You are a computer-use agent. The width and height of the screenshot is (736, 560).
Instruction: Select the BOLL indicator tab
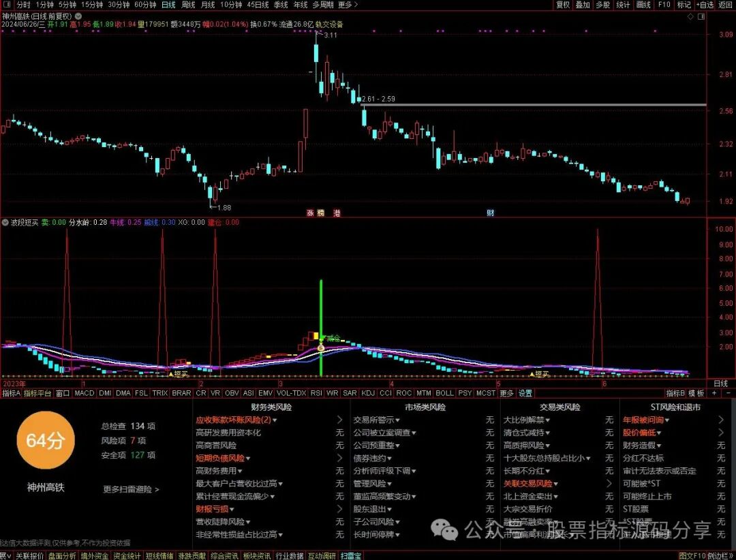(x=444, y=393)
